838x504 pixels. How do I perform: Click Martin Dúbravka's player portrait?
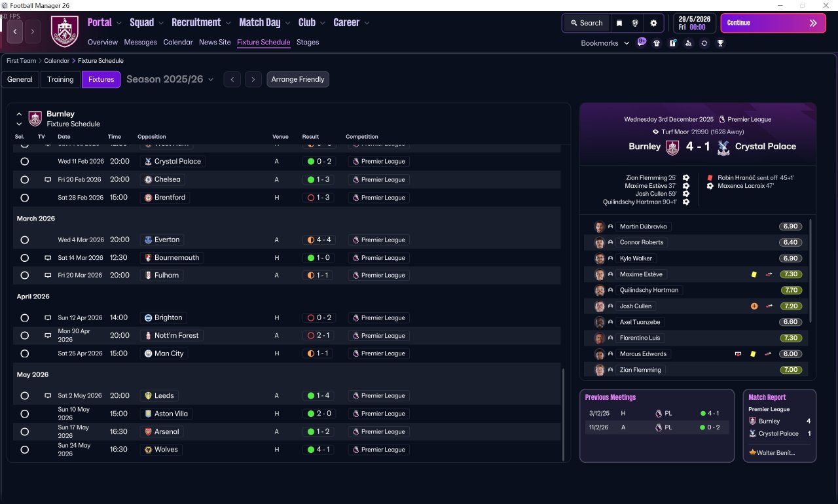click(599, 226)
